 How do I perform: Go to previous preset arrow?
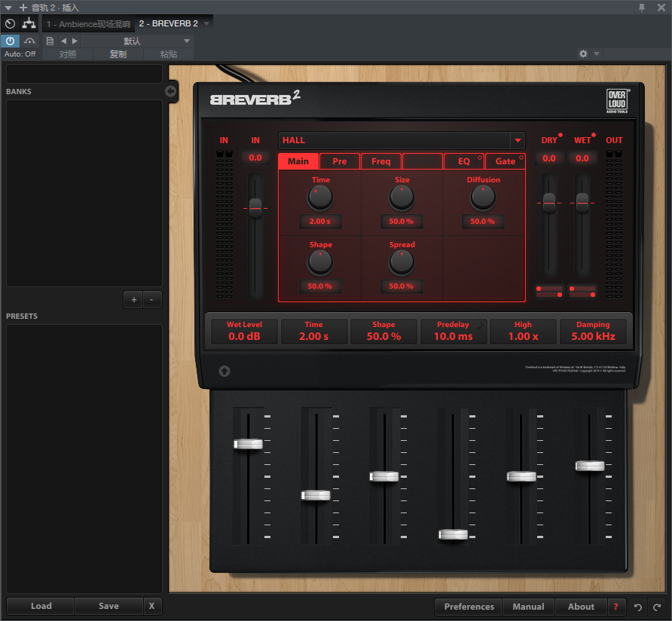(x=63, y=41)
